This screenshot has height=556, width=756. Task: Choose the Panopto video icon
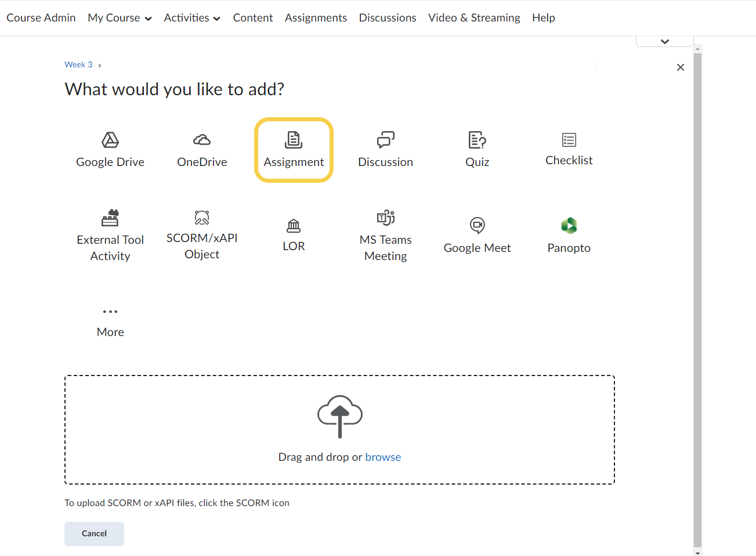click(x=569, y=226)
